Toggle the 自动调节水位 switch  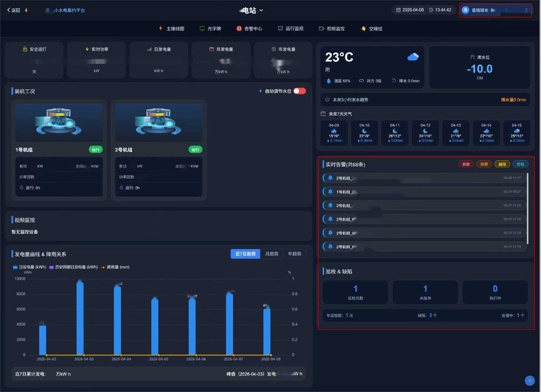299,91
